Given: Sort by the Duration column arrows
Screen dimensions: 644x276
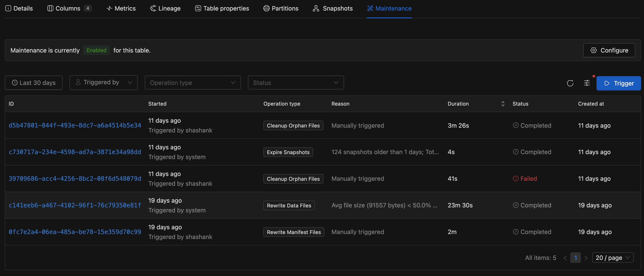Looking at the screenshot, I should 503,104.
